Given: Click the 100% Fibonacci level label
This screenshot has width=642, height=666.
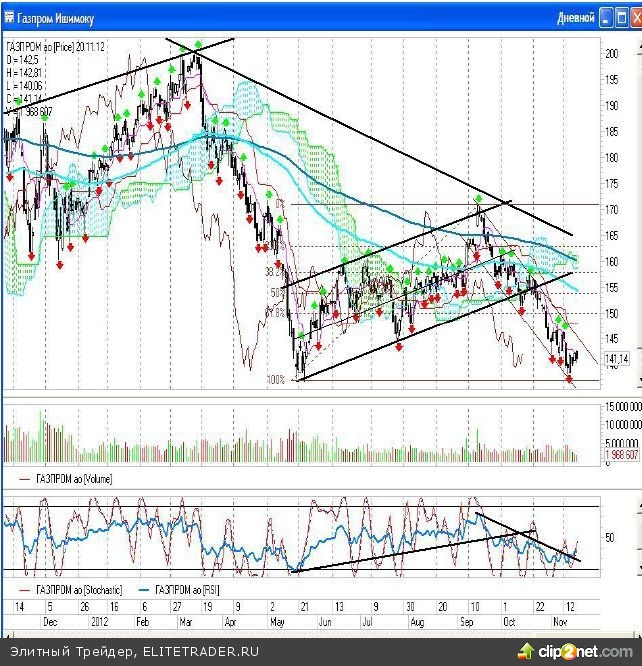Looking at the screenshot, I should tap(277, 379).
